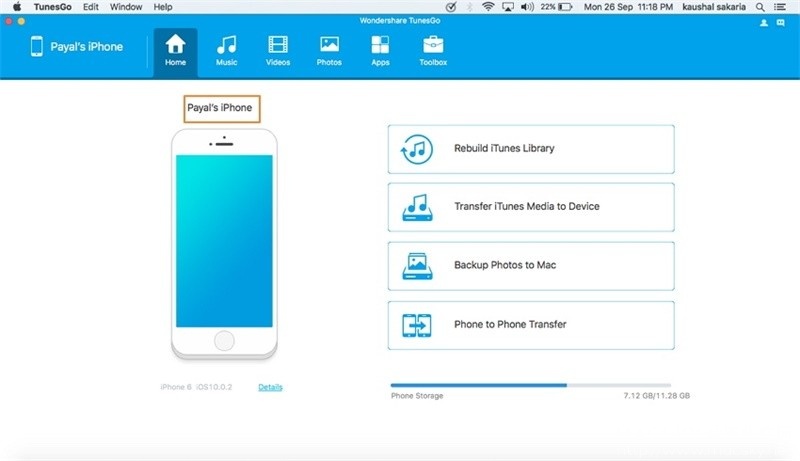The image size is (800, 461).
Task: Open the Help menu
Action: [163, 7]
